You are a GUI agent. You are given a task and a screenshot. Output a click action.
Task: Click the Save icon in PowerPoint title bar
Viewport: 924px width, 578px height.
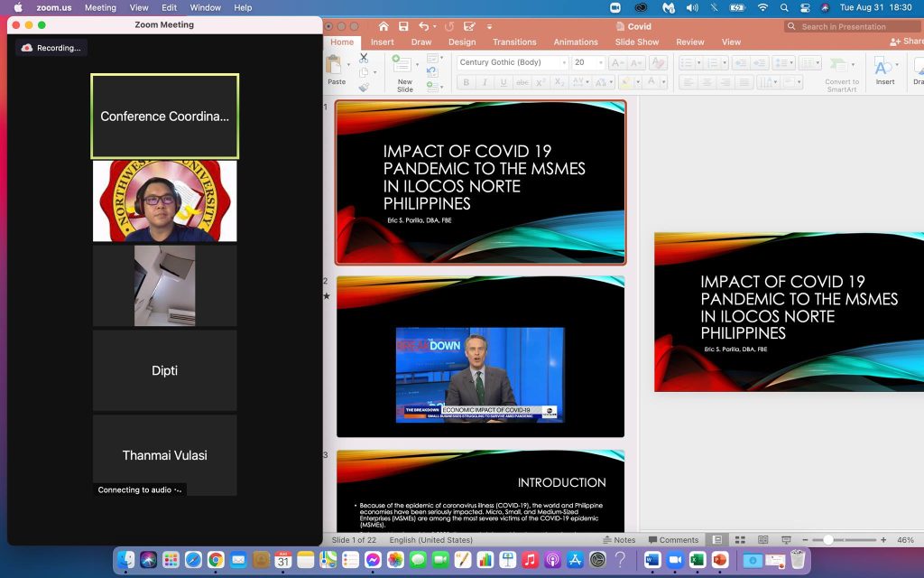pos(403,26)
